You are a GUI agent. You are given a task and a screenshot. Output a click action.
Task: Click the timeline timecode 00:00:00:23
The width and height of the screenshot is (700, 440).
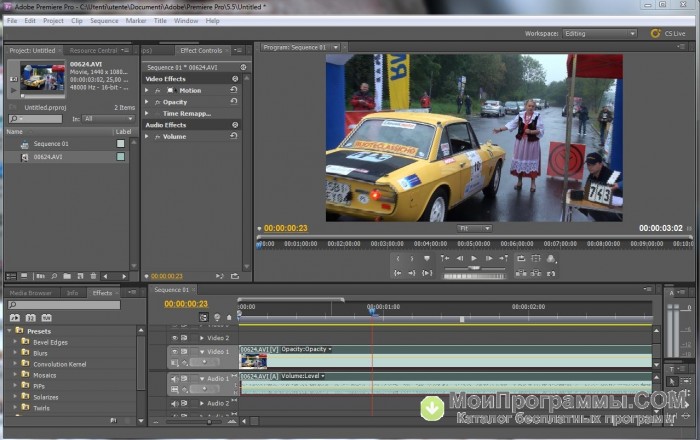pos(186,304)
